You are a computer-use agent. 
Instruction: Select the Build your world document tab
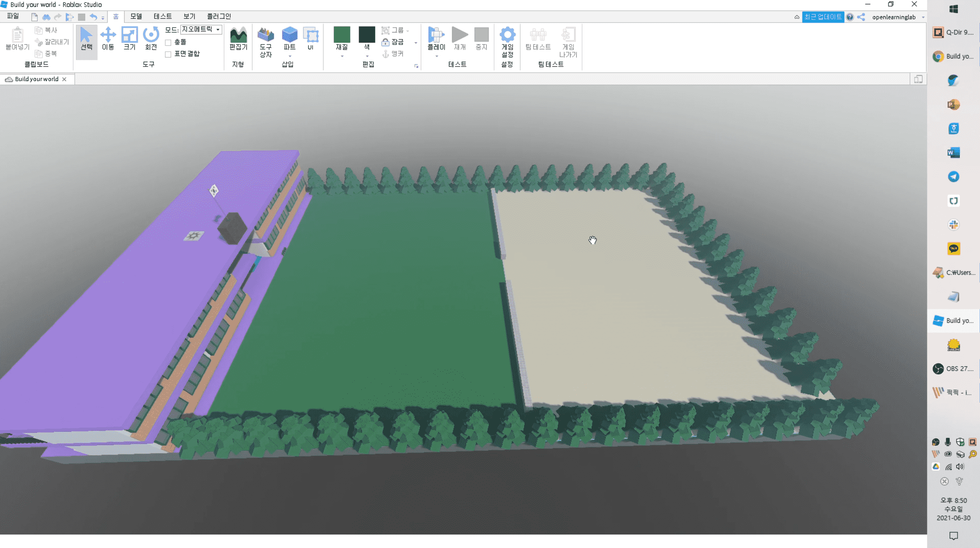(x=37, y=79)
